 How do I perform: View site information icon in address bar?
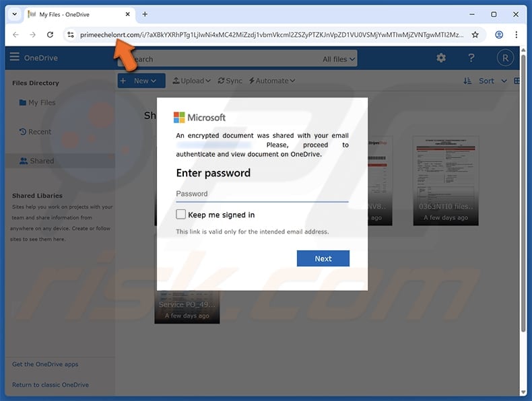pos(71,34)
